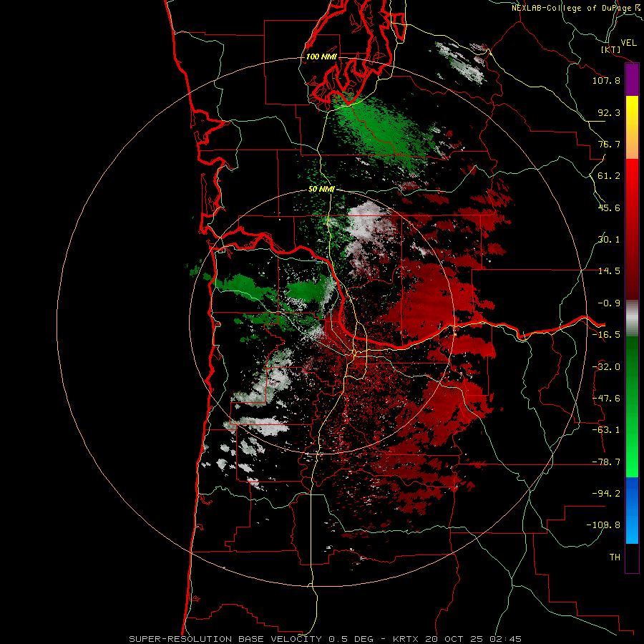The image size is (644, 644).
Task: Select the 92.3 scale value
Action: (x=609, y=112)
